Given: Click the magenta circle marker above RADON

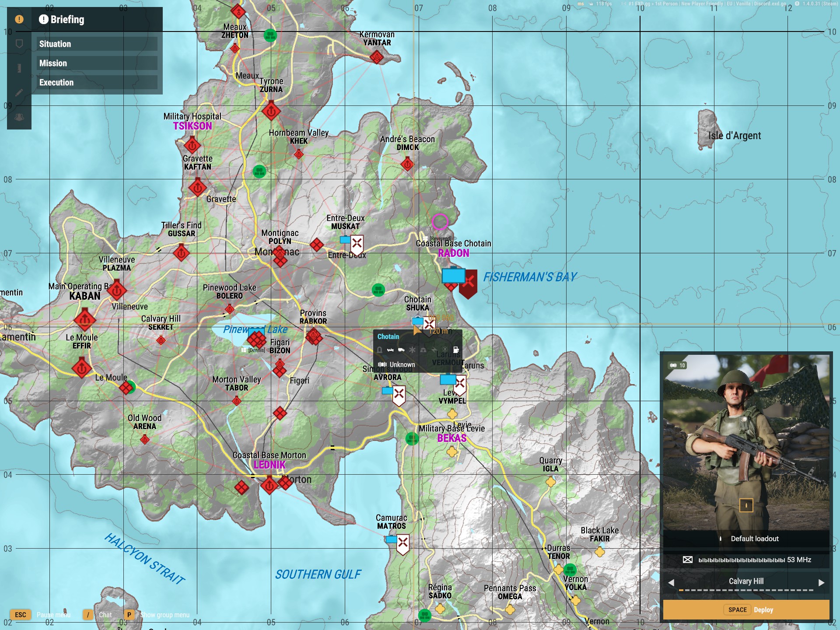Looking at the screenshot, I should (440, 222).
